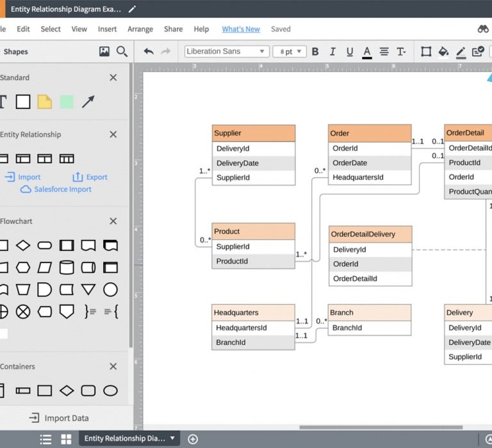Viewport: 492px width, 448px height.
Task: Open the Liberation Sans font dropdown
Action: coord(226,52)
